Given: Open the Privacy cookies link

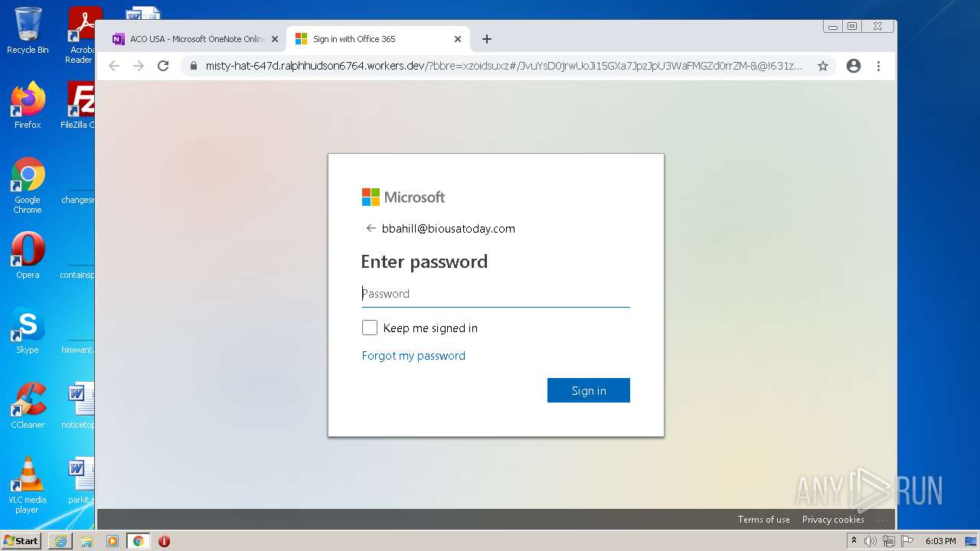Looking at the screenshot, I should 833,520.
